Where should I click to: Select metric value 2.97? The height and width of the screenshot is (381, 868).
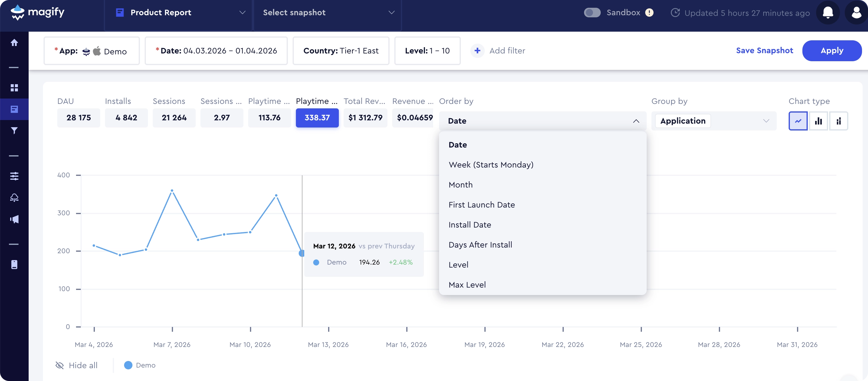pyautogui.click(x=221, y=118)
